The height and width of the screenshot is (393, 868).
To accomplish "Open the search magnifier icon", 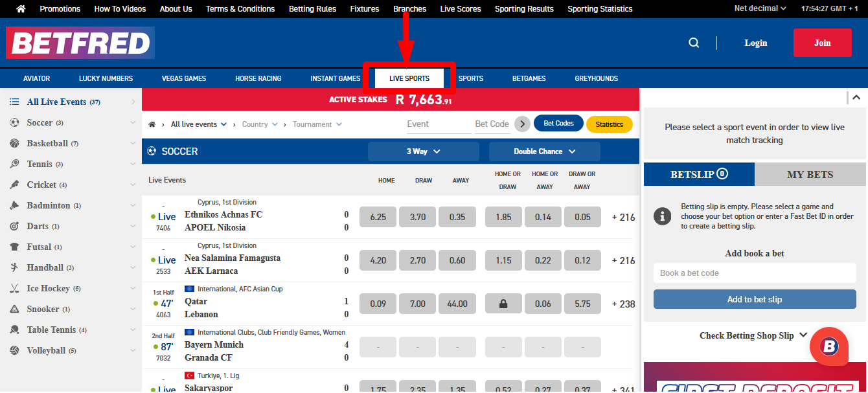I will coord(694,43).
